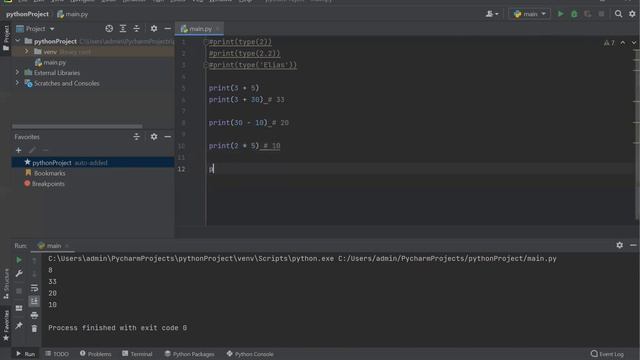Image resolution: width=640 pixels, height=360 pixels.
Task: Toggle soft-wrap in Run console
Action: 34,288
